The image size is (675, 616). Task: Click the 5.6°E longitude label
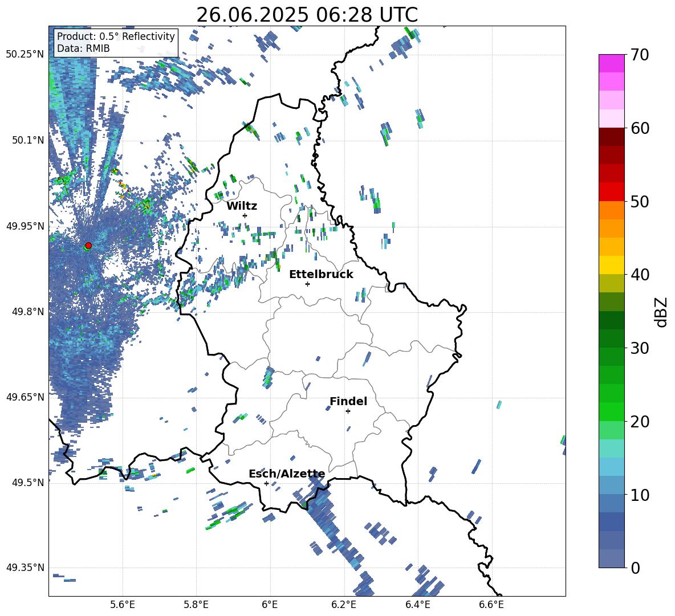coord(123,605)
